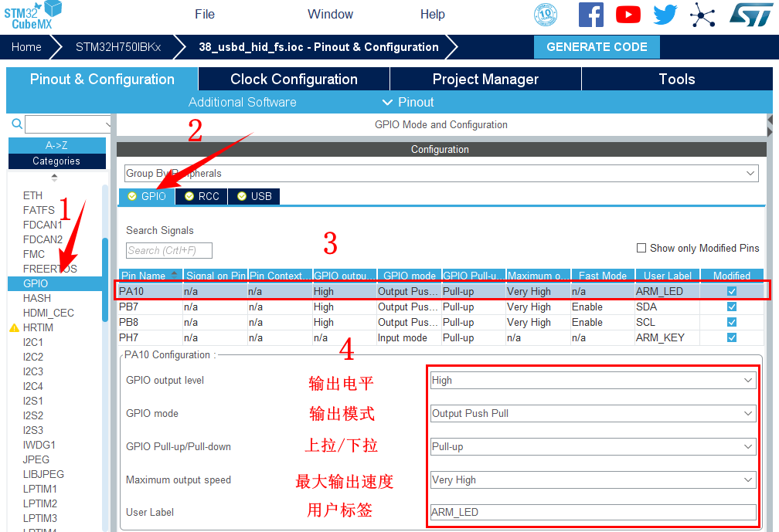The image size is (779, 532).
Task: Click the ST community network icon
Action: pos(702,15)
